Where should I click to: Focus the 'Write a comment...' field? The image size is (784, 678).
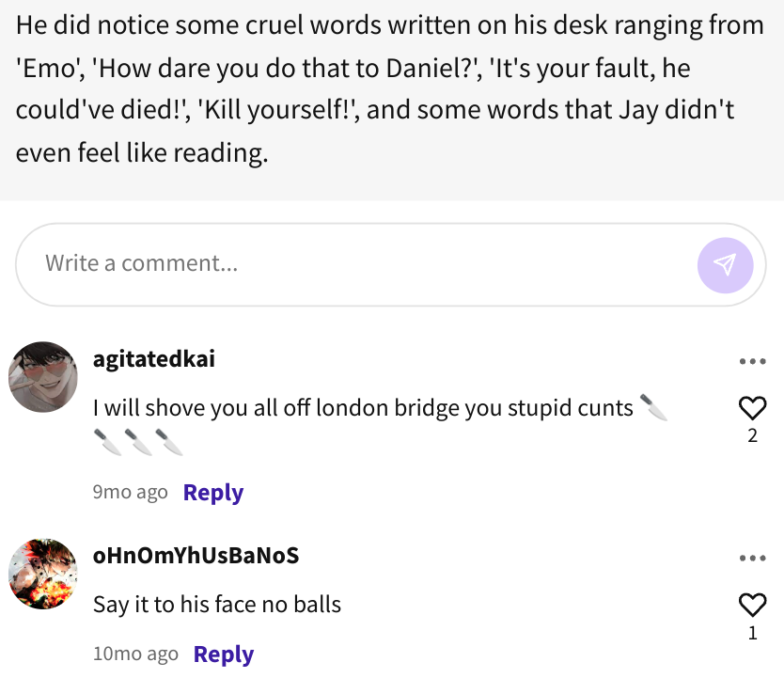pyautogui.click(x=357, y=264)
